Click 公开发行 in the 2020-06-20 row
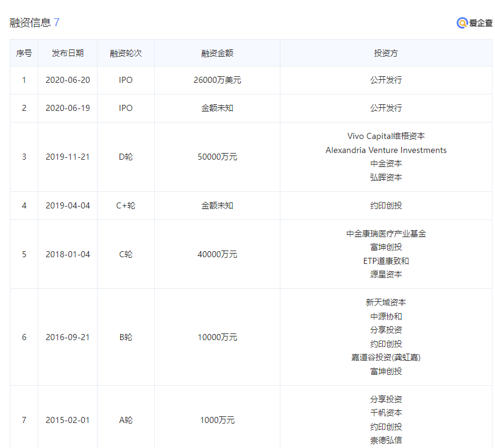 pyautogui.click(x=386, y=80)
